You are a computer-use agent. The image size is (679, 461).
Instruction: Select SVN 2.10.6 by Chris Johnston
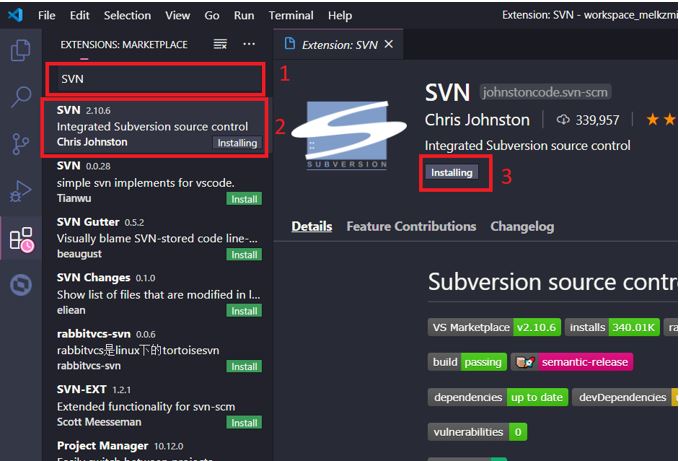(155, 127)
